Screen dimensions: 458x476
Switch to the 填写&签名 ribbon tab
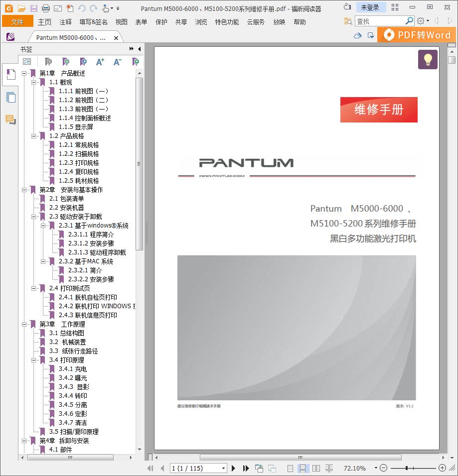[x=93, y=22]
